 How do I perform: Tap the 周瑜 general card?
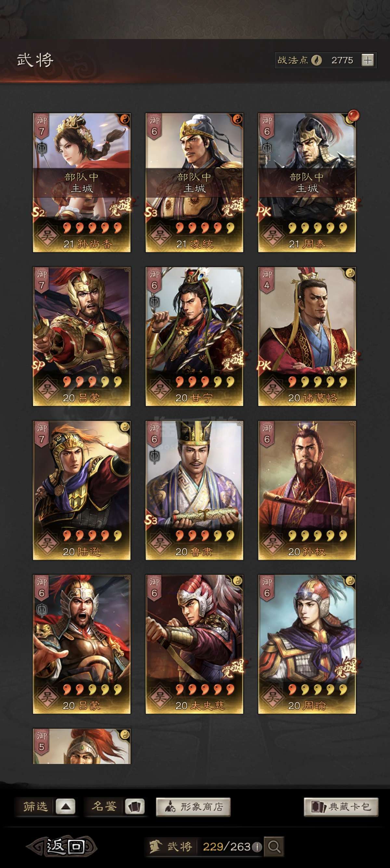(307, 644)
